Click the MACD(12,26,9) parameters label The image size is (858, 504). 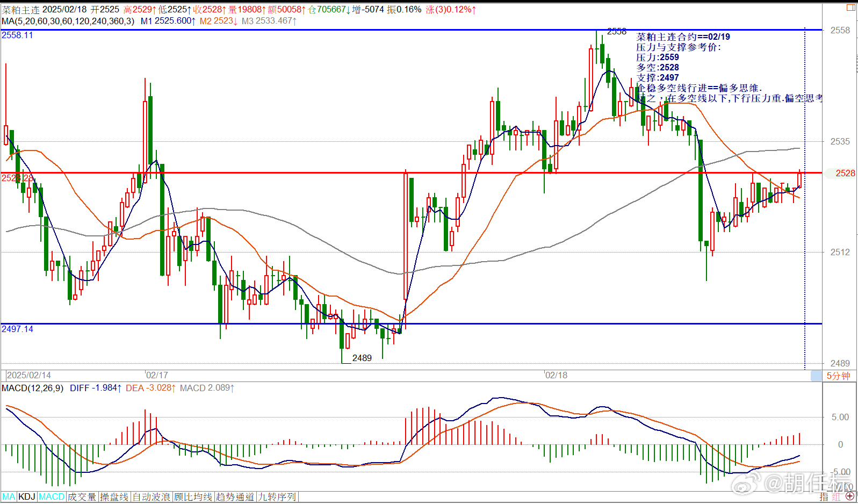point(32,388)
